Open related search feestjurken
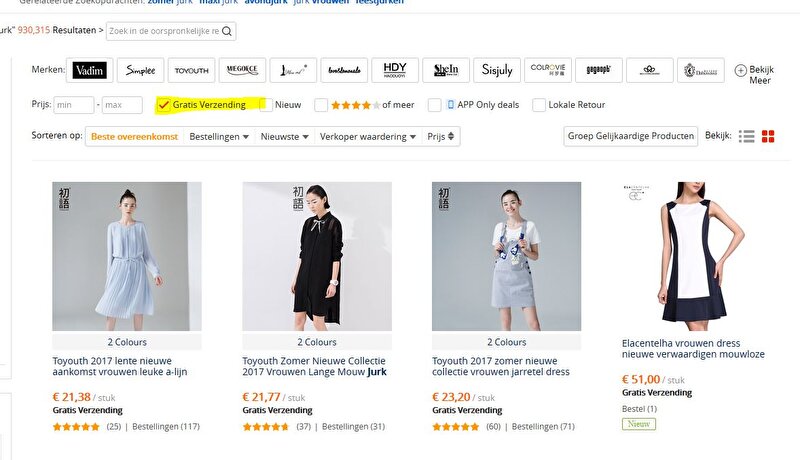Viewport: 800px width, 460px height. click(x=379, y=2)
